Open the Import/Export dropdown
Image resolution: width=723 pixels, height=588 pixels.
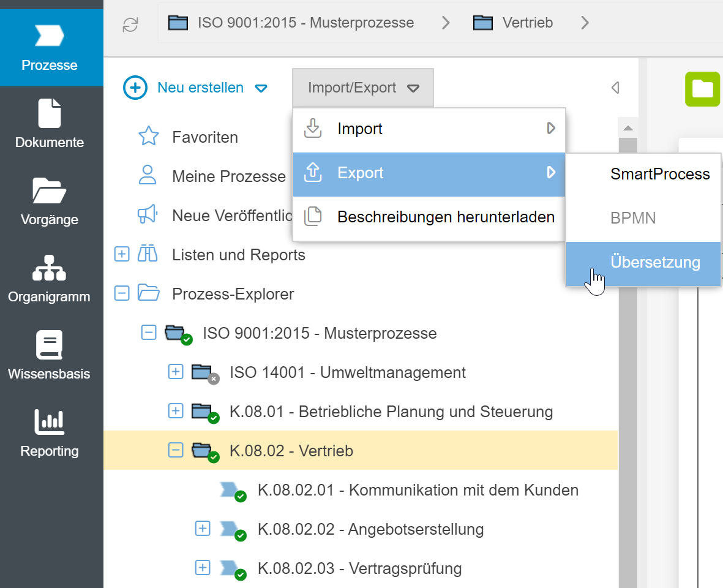point(363,88)
